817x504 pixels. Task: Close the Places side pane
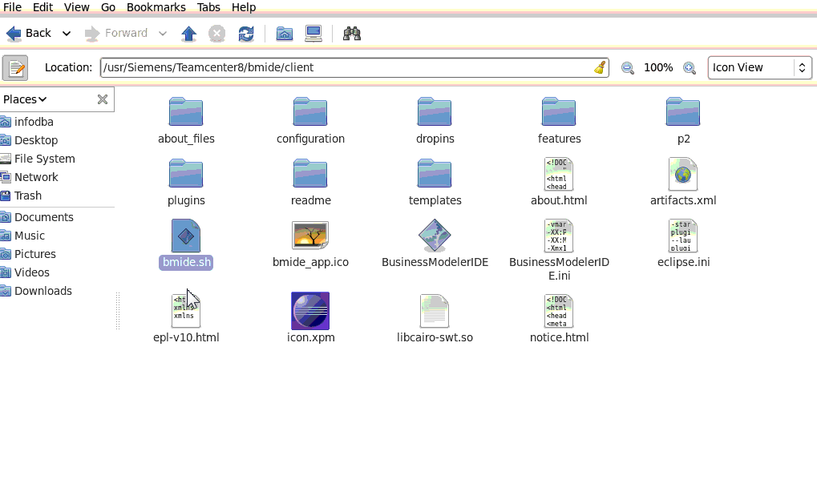click(103, 99)
